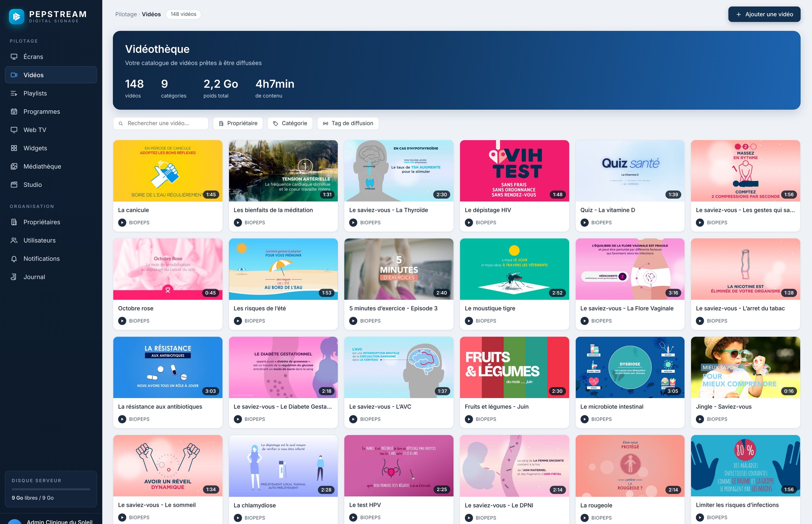This screenshot has height=524, width=812.
Task: Go to Playlists menu item
Action: pos(51,93)
